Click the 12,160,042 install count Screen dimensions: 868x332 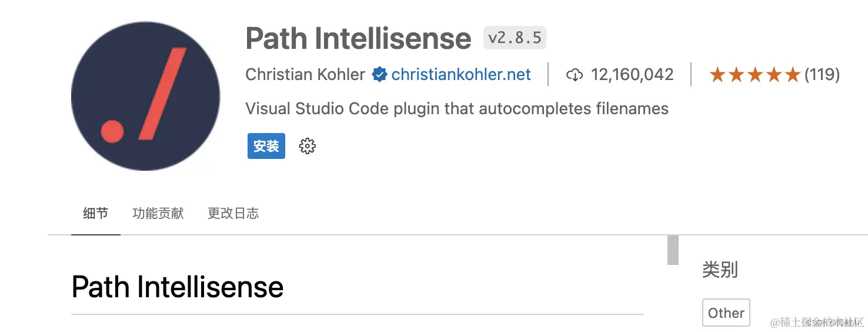(632, 75)
